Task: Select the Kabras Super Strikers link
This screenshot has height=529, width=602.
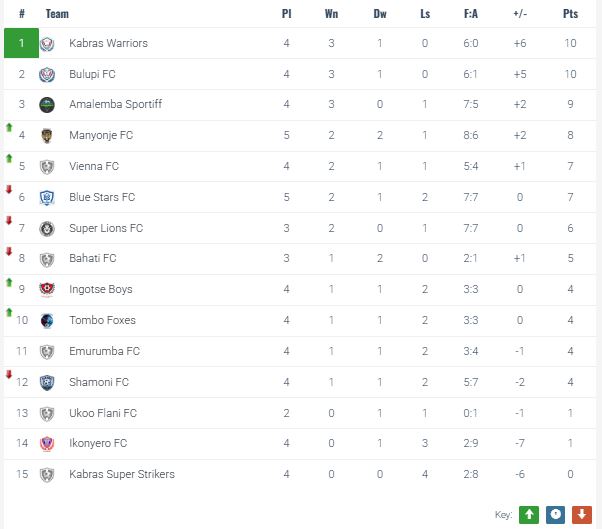Action: pyautogui.click(x=122, y=474)
